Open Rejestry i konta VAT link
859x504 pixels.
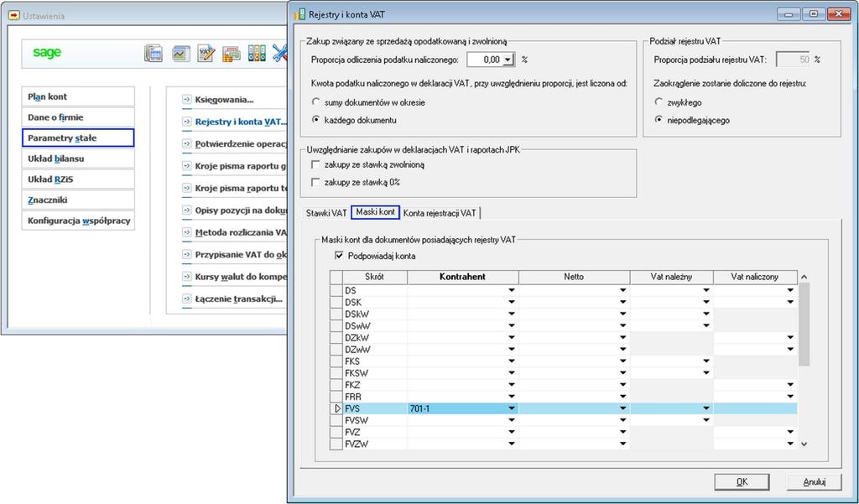tap(240, 122)
